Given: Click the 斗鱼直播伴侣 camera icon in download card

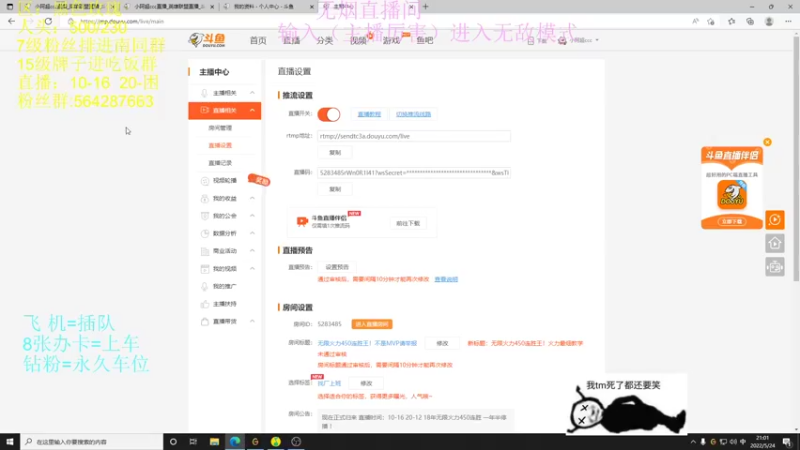Looking at the screenshot, I should click(x=302, y=221).
